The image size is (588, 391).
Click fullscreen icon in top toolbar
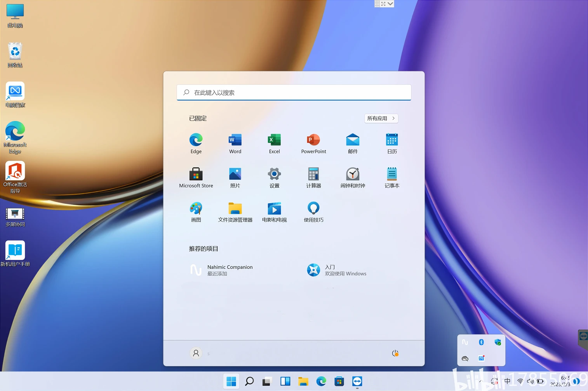383,4
